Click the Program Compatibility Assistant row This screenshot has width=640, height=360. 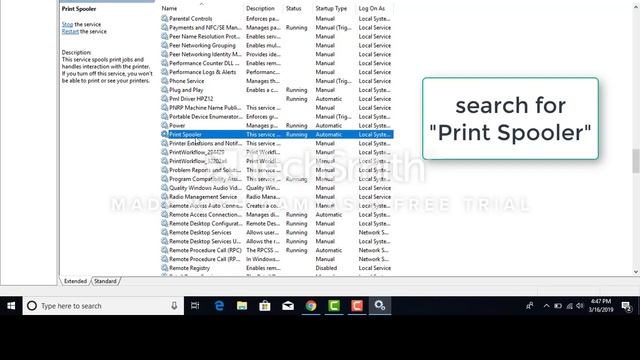pyautogui.click(x=277, y=179)
